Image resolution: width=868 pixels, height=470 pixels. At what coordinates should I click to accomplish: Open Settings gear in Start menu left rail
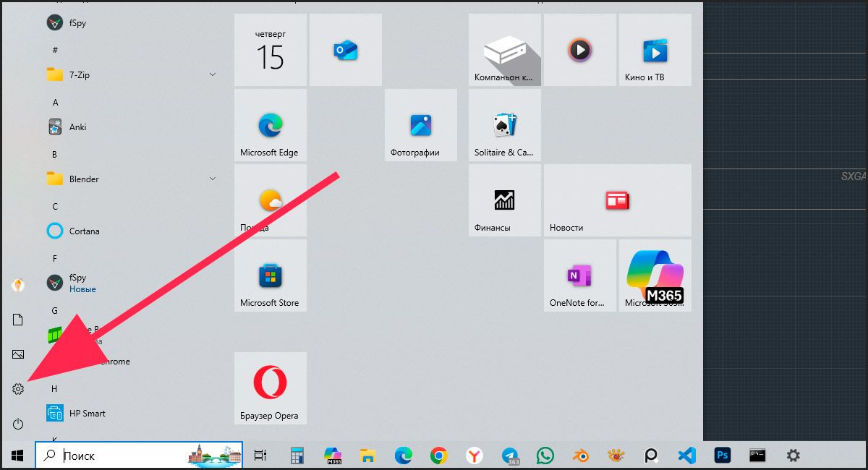point(18,389)
